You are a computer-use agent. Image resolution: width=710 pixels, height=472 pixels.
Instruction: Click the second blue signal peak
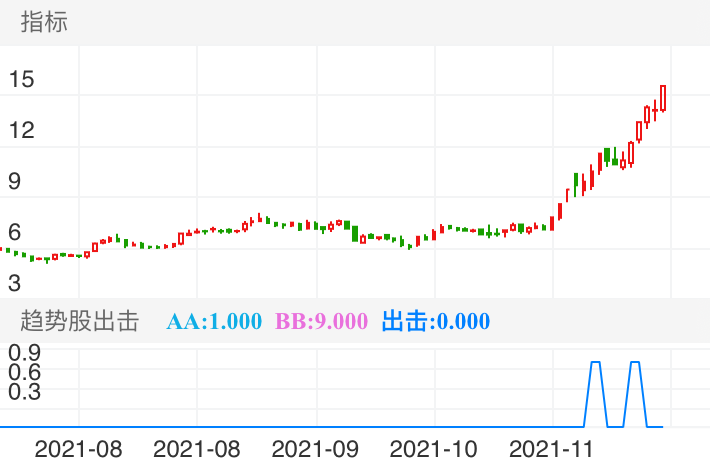coord(634,363)
